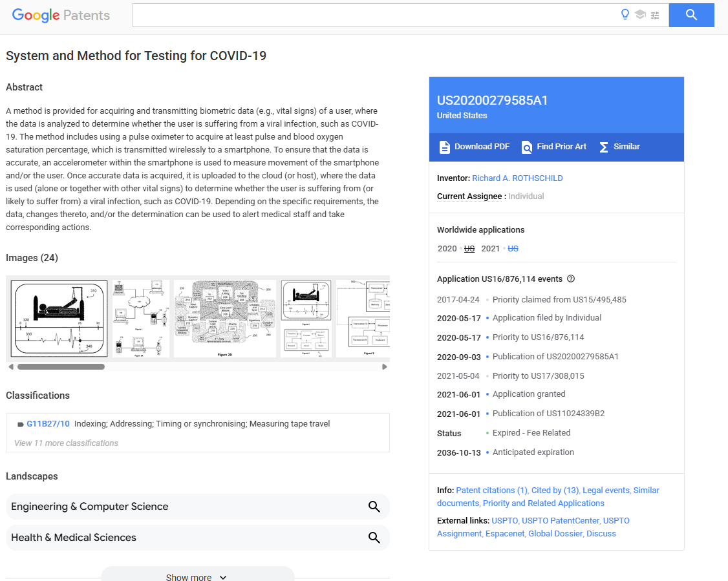Click help icon beside application events
The height and width of the screenshot is (581, 728).
coord(571,279)
